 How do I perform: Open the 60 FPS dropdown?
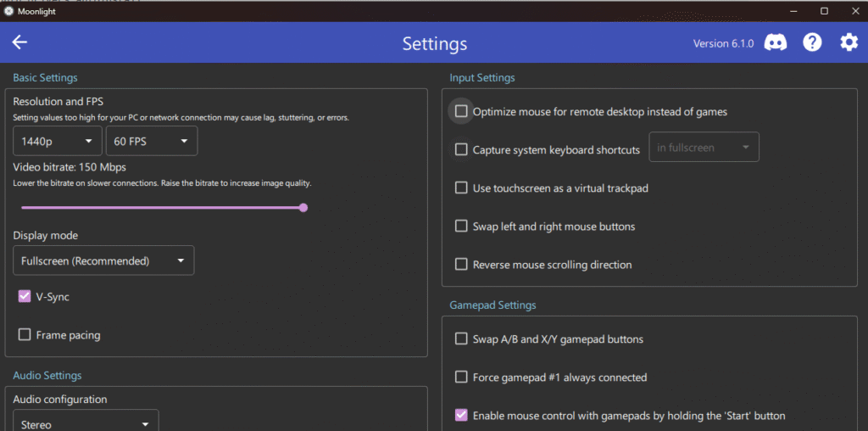click(x=152, y=141)
